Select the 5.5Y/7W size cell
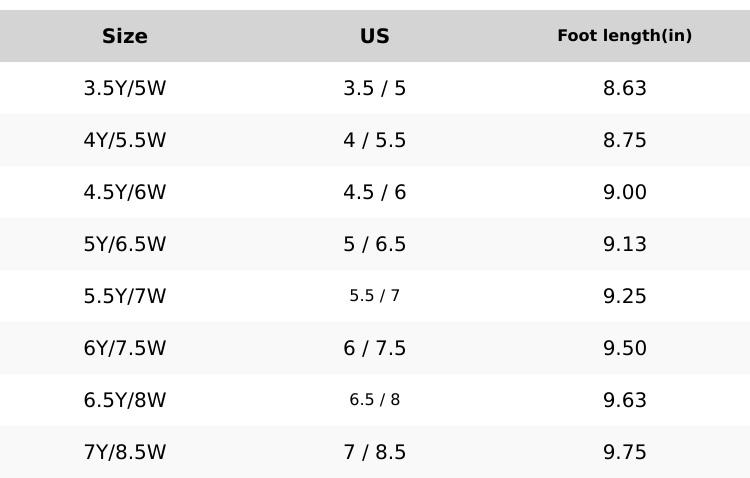 pyautogui.click(x=125, y=296)
